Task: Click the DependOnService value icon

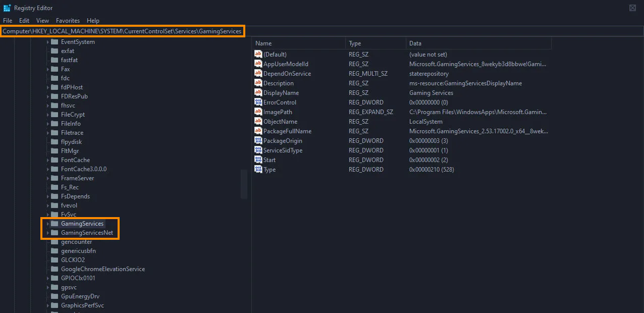Action: [x=258, y=73]
